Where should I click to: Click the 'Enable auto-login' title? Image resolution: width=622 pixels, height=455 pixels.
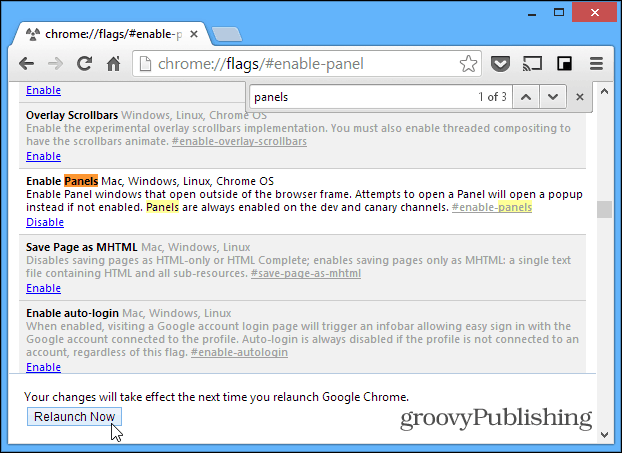[72, 313]
